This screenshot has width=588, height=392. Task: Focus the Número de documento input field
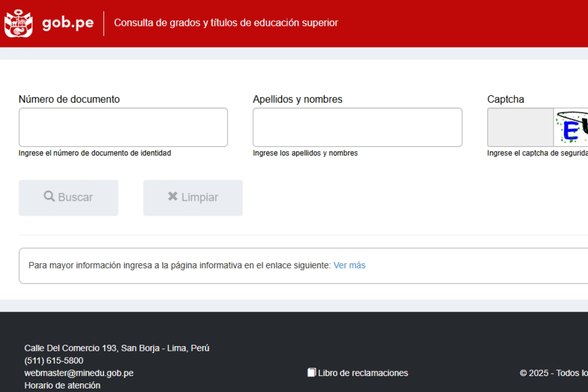coord(123,127)
